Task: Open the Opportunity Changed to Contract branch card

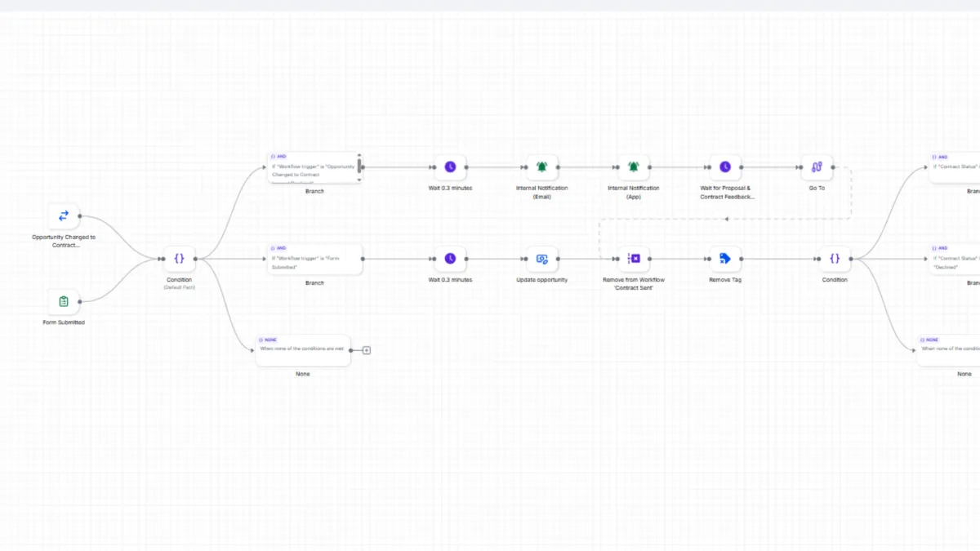Action: point(314,167)
